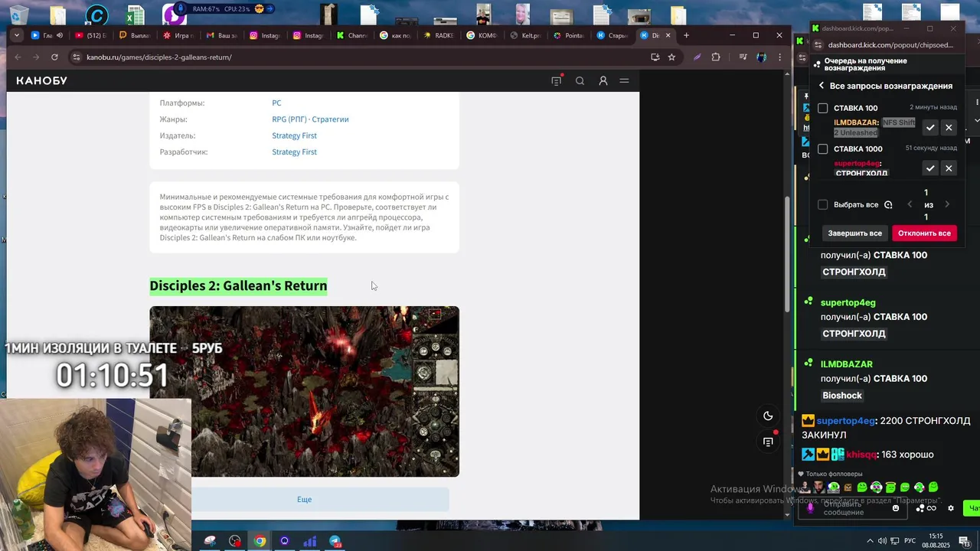Click the Еще button below screenshot
The width and height of the screenshot is (980, 551).
[x=304, y=499]
